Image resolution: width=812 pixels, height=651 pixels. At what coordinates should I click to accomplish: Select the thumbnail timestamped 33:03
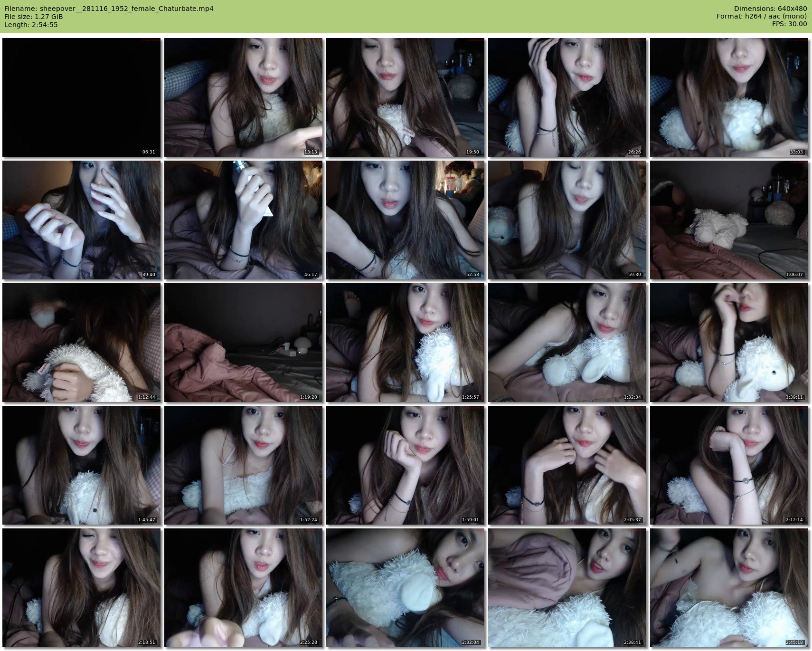tap(729, 97)
